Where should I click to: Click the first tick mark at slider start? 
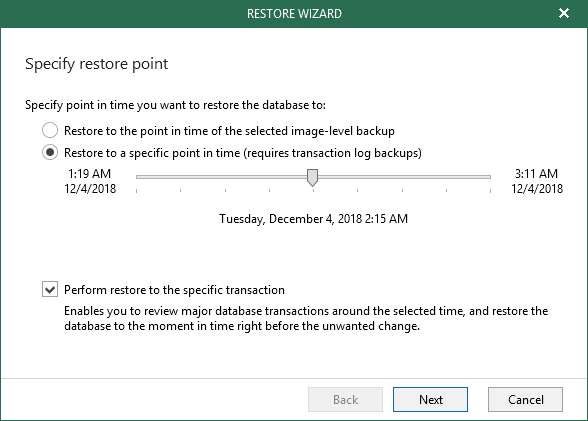pos(136,191)
